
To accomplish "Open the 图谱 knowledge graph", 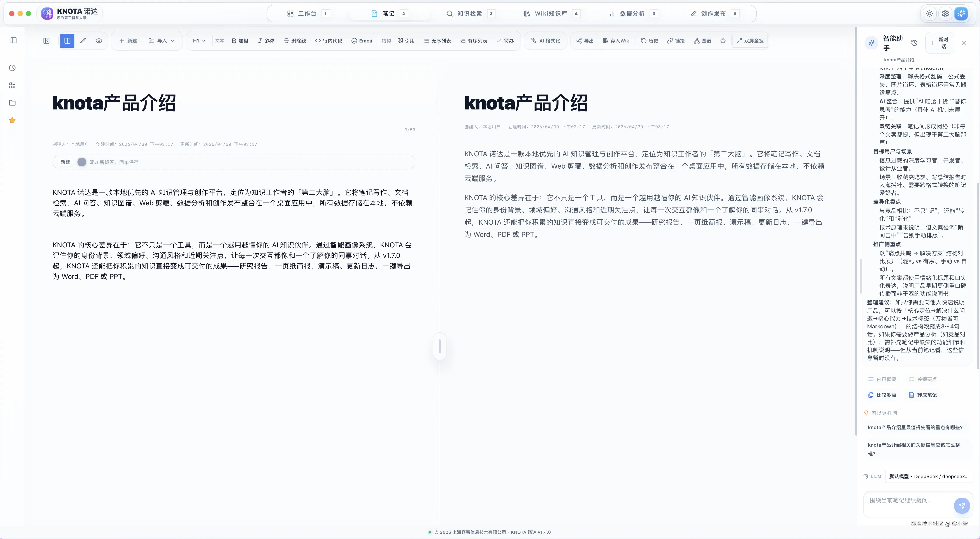I will tap(703, 41).
